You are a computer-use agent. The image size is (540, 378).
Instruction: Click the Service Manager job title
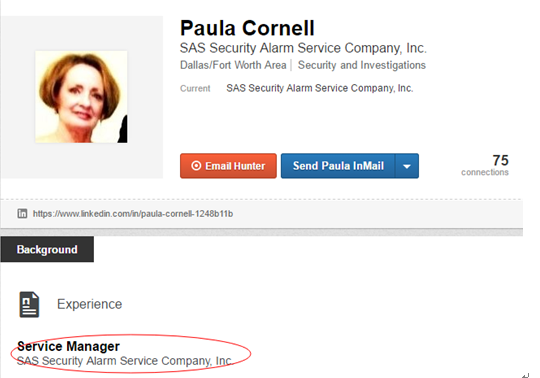[x=68, y=346]
